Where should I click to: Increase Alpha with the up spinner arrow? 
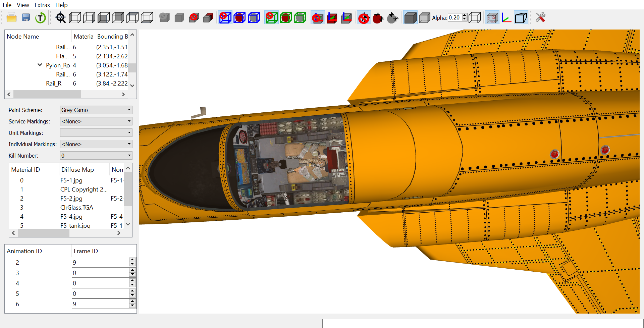coord(465,15)
